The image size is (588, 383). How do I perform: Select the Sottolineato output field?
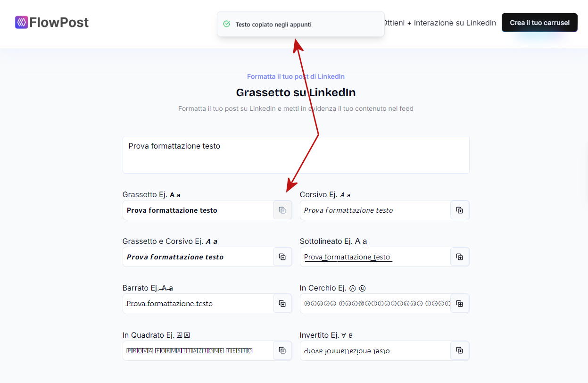point(375,257)
